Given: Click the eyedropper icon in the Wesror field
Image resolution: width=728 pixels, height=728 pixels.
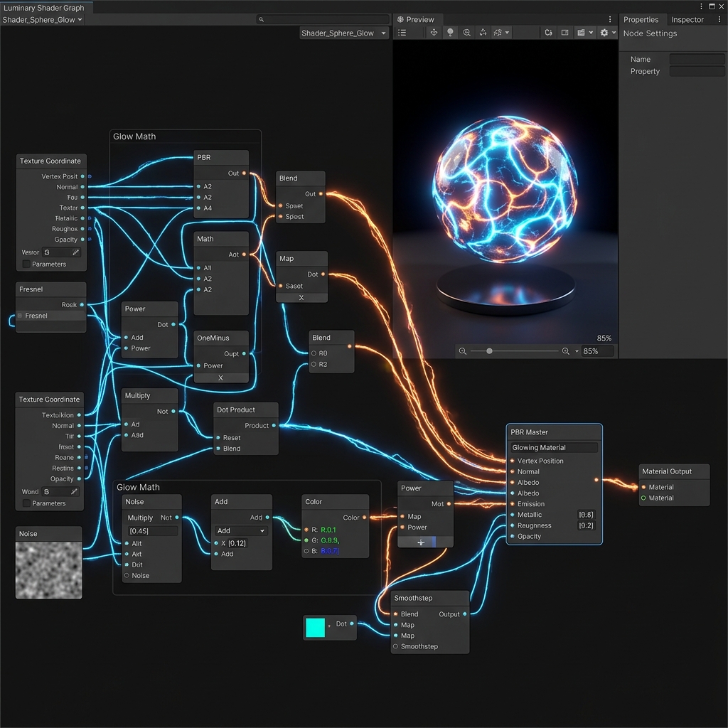Looking at the screenshot, I should coord(75,252).
